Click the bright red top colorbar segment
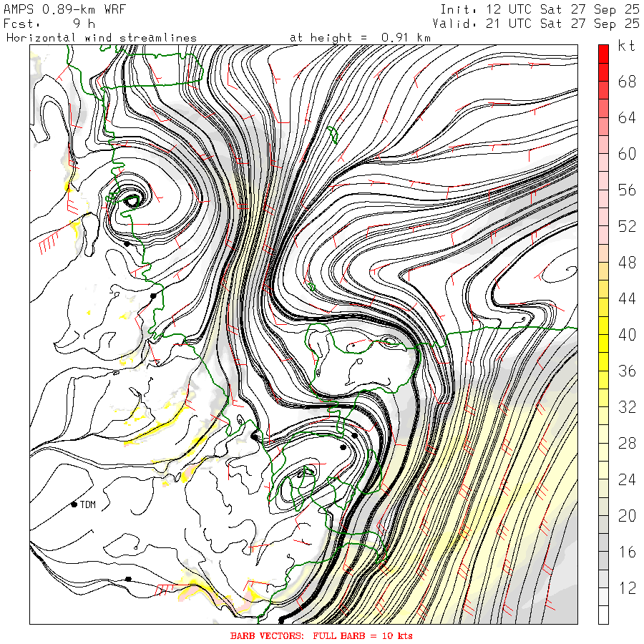The height and width of the screenshot is (644, 644). pos(603,54)
